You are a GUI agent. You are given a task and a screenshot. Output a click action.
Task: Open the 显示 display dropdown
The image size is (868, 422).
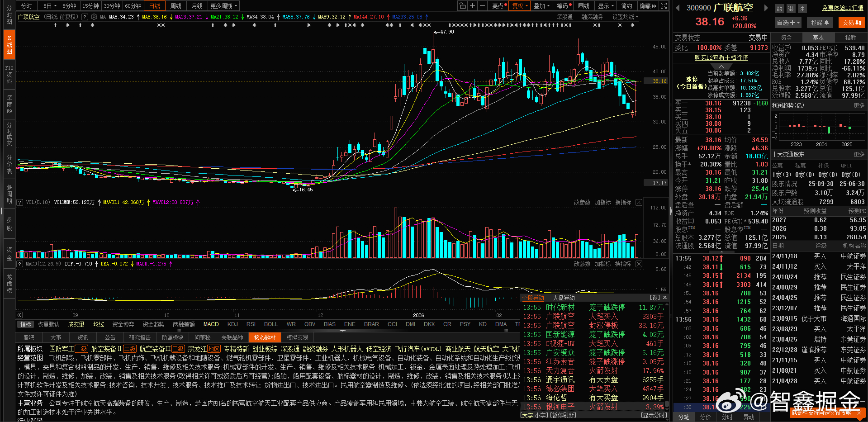pyautogui.click(x=606, y=6)
